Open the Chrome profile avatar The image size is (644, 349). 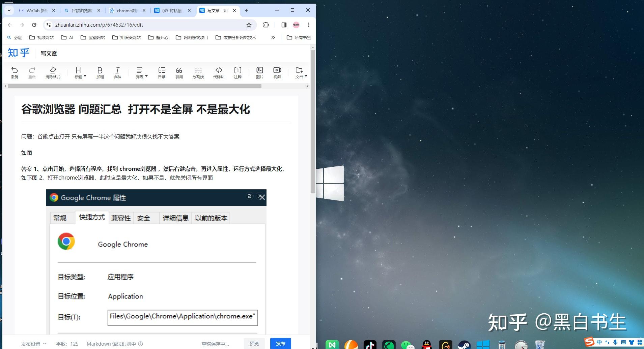pyautogui.click(x=296, y=25)
